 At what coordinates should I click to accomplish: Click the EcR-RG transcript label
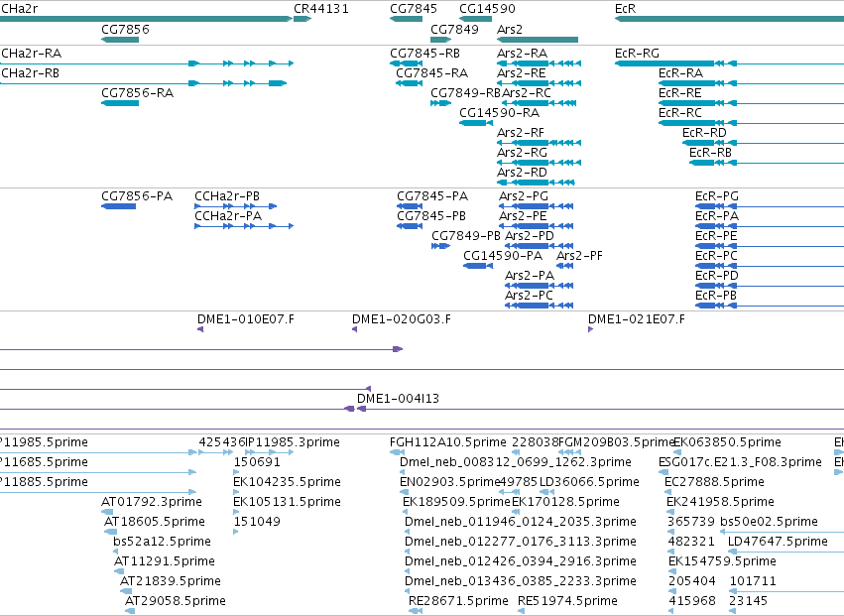pos(637,54)
